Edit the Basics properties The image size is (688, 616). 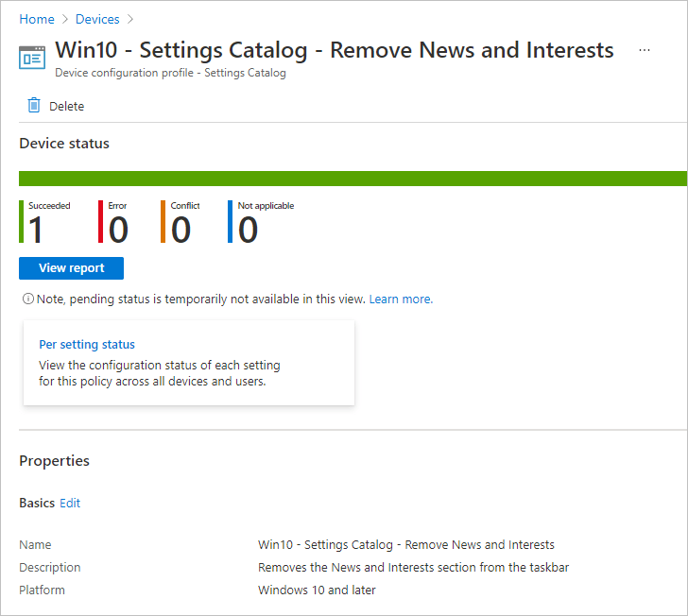(70, 503)
